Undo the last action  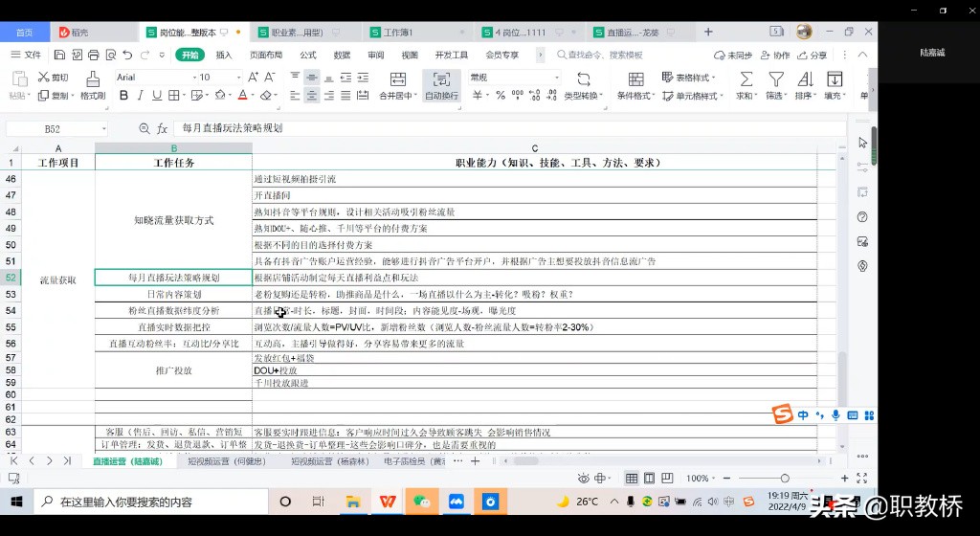(x=127, y=55)
